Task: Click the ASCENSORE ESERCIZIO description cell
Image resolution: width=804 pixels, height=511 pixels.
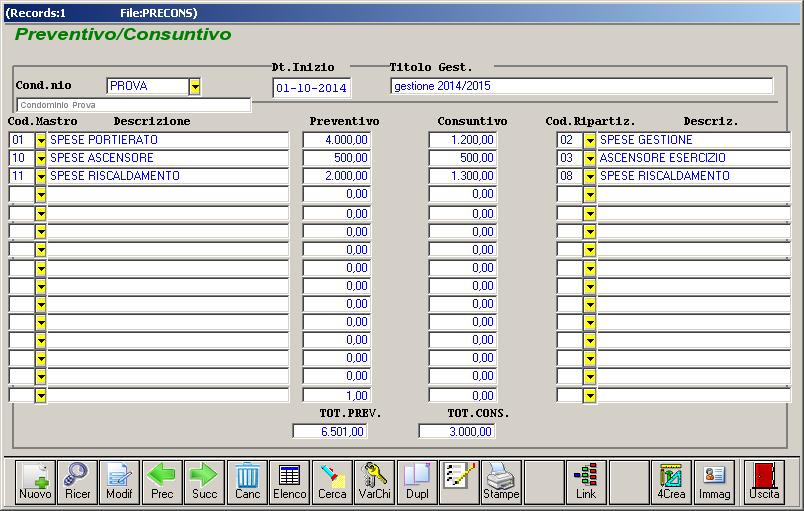Action: pyautogui.click(x=694, y=158)
